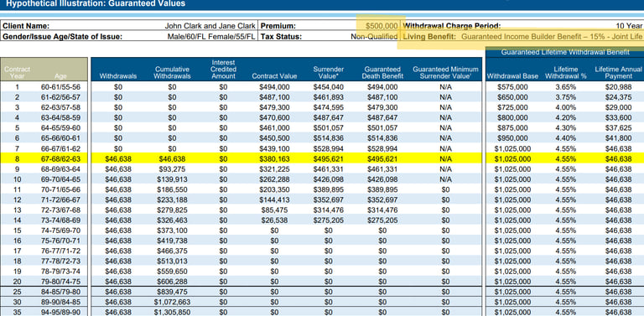The width and height of the screenshot is (644, 316).
Task: Click the Contract Year column header
Action: coord(18,73)
